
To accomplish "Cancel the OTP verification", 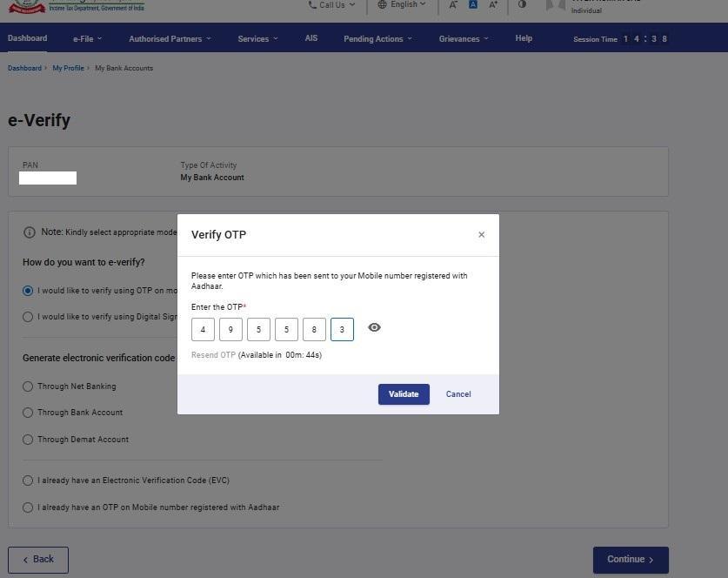I will click(458, 394).
